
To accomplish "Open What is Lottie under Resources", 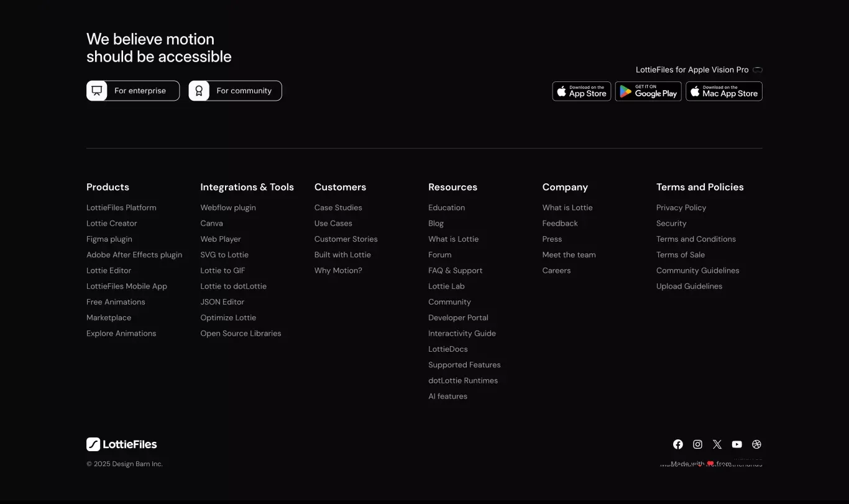I will (x=453, y=239).
